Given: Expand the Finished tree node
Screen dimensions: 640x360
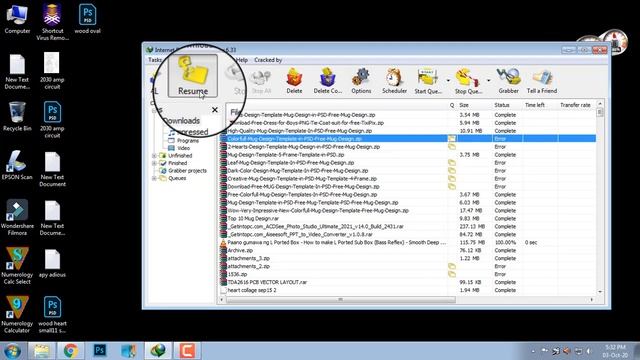Looking at the screenshot, I should [154, 163].
